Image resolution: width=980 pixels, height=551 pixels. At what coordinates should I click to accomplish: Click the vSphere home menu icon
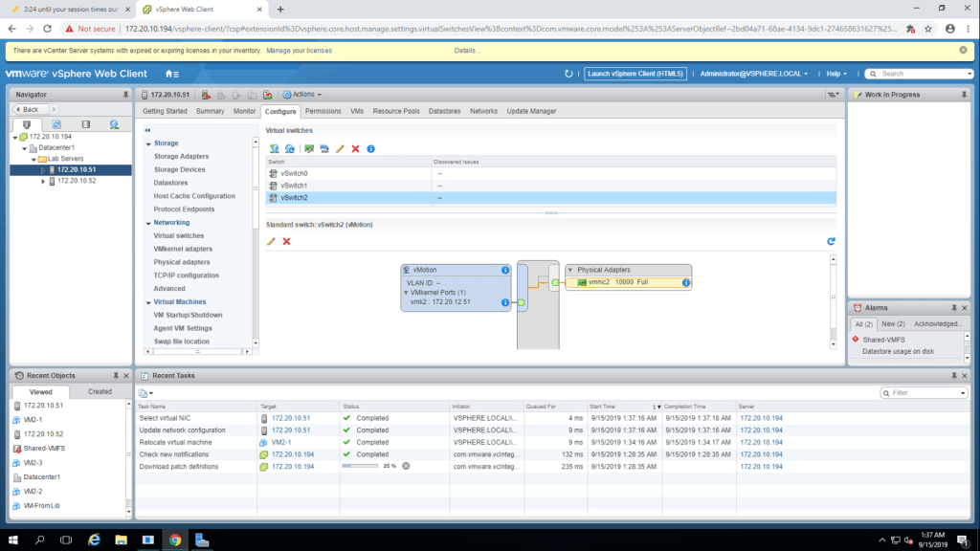point(171,74)
